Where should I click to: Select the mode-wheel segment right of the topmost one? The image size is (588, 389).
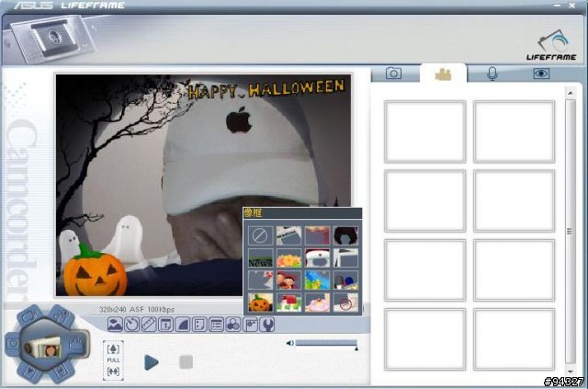[x=62, y=315]
